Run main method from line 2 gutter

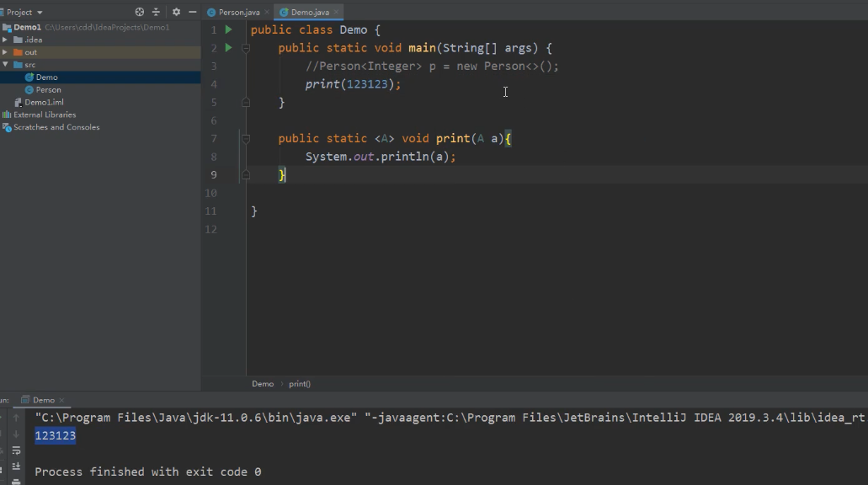[x=229, y=48]
